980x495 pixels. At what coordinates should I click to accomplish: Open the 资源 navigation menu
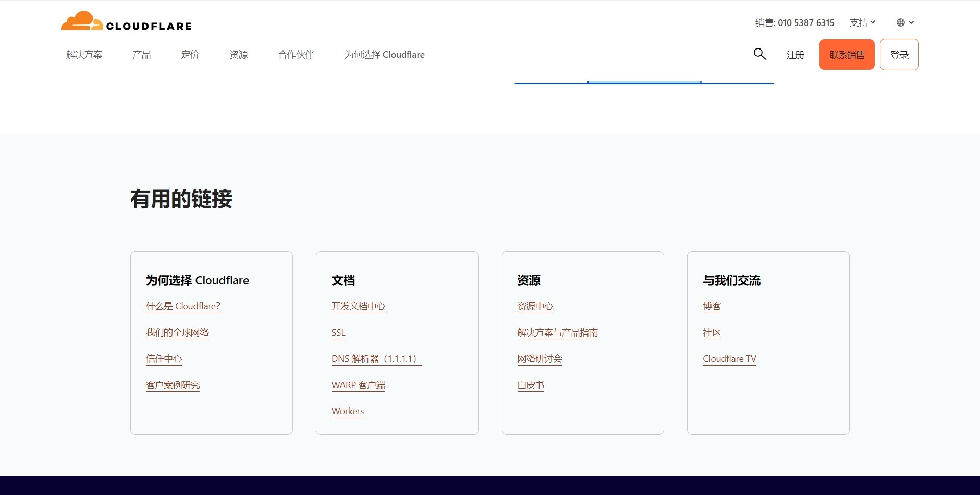click(238, 54)
